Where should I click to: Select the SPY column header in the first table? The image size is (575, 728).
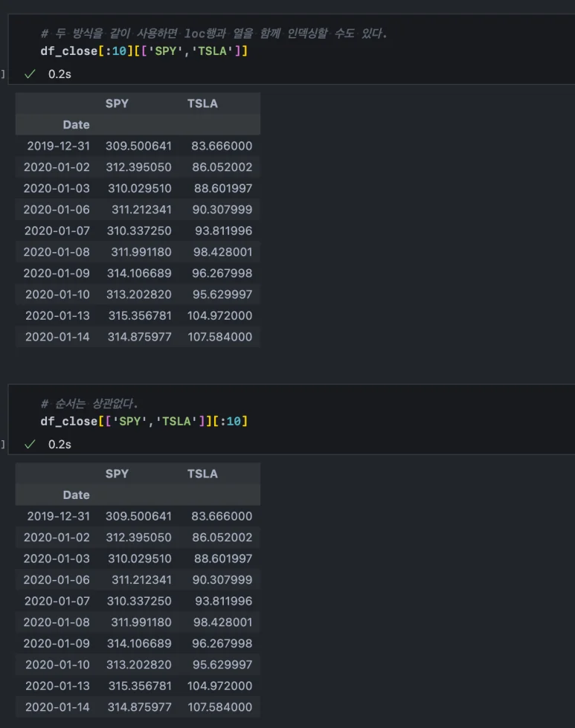click(117, 103)
